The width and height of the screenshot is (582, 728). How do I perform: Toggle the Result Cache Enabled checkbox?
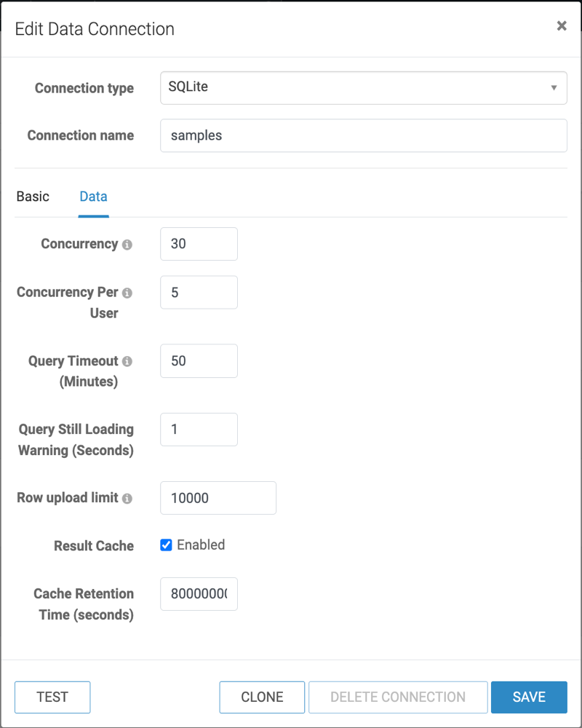click(166, 545)
